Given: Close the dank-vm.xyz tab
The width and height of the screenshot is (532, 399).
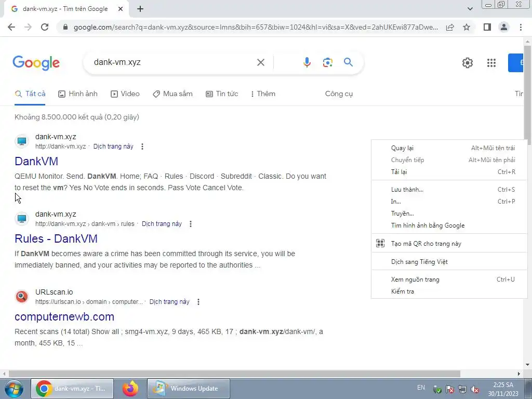Looking at the screenshot, I should pos(121,9).
